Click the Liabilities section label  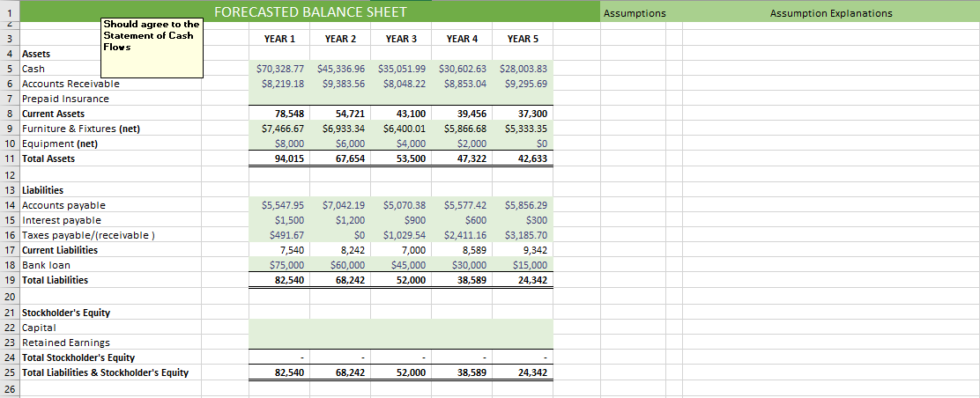tap(42, 190)
